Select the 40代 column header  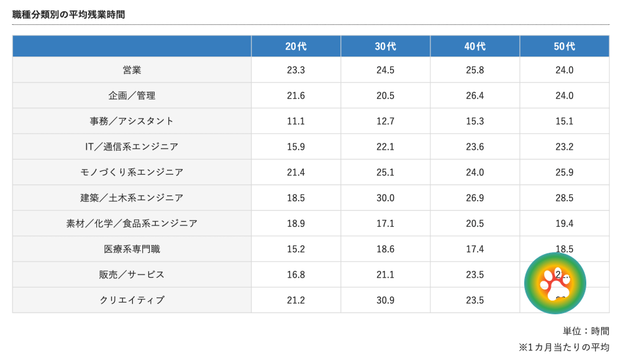pyautogui.click(x=475, y=46)
